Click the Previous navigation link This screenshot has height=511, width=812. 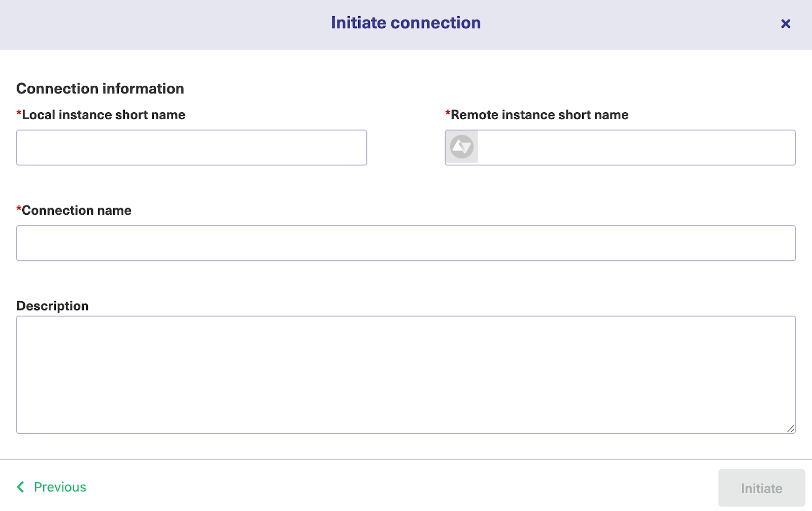(x=59, y=487)
